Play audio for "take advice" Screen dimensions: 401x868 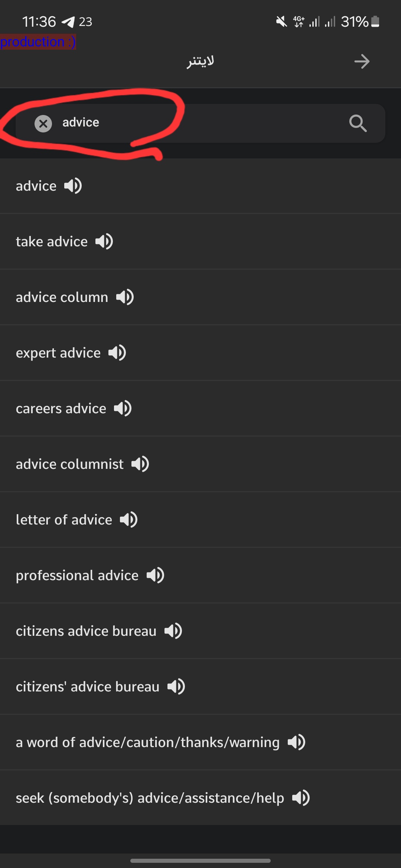click(x=104, y=241)
